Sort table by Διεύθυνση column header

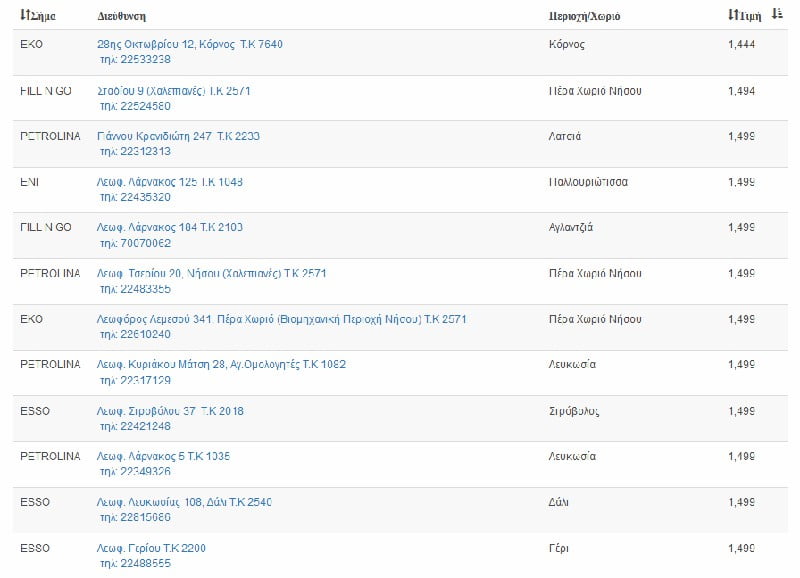121,17
